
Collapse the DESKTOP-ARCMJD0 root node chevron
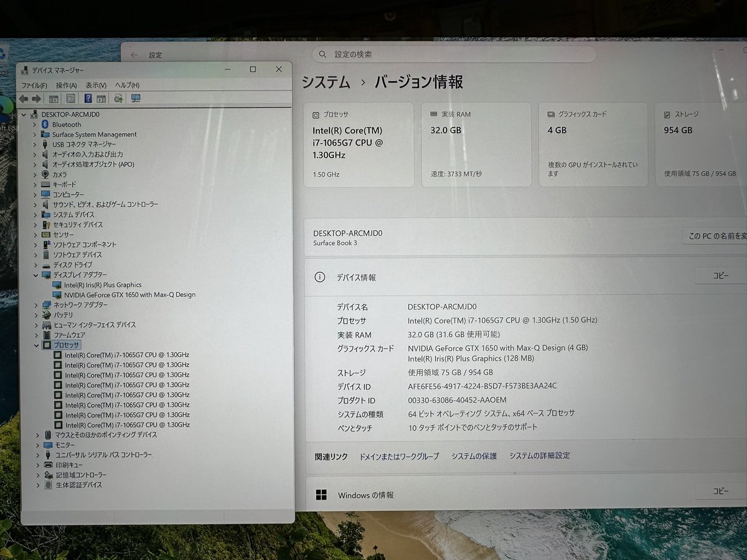coord(25,114)
